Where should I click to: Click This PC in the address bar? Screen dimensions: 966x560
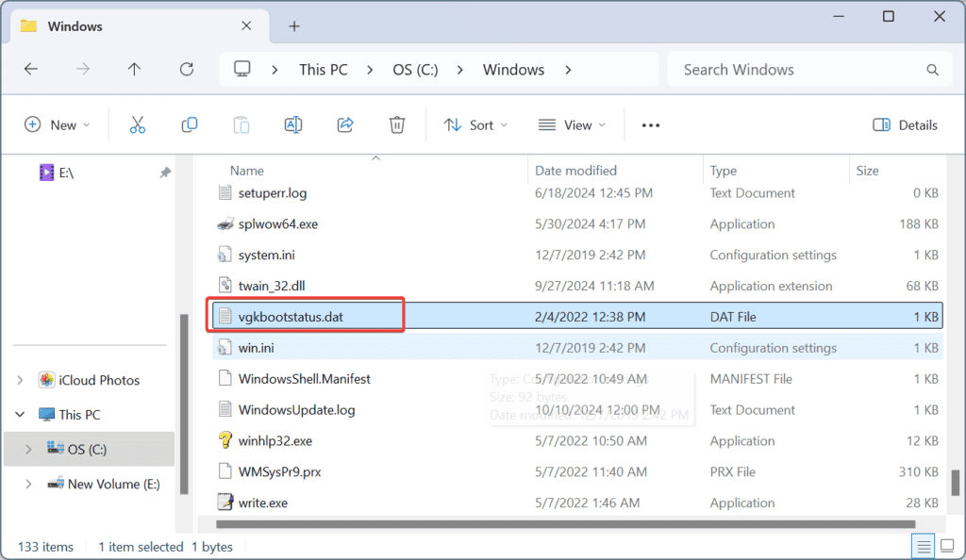click(x=324, y=70)
